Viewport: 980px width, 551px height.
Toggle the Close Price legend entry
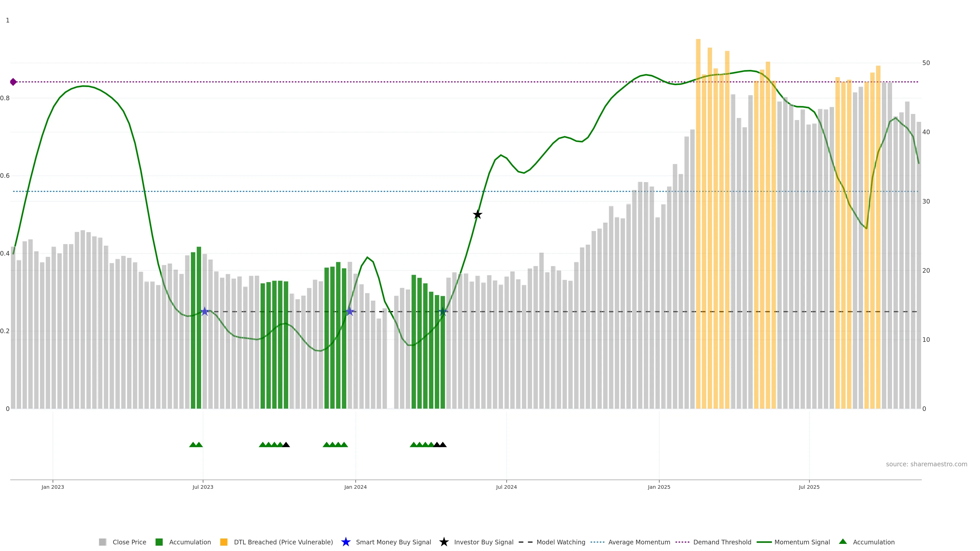[129, 542]
